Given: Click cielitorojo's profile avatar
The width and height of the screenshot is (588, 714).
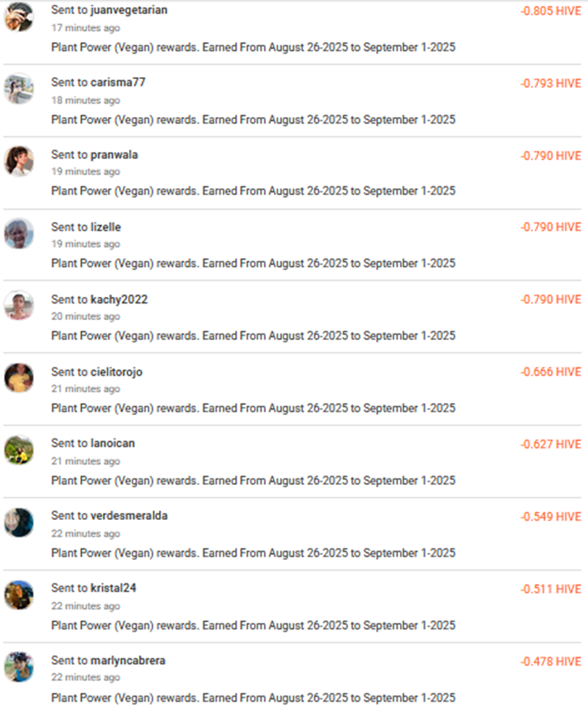Looking at the screenshot, I should pos(19,378).
